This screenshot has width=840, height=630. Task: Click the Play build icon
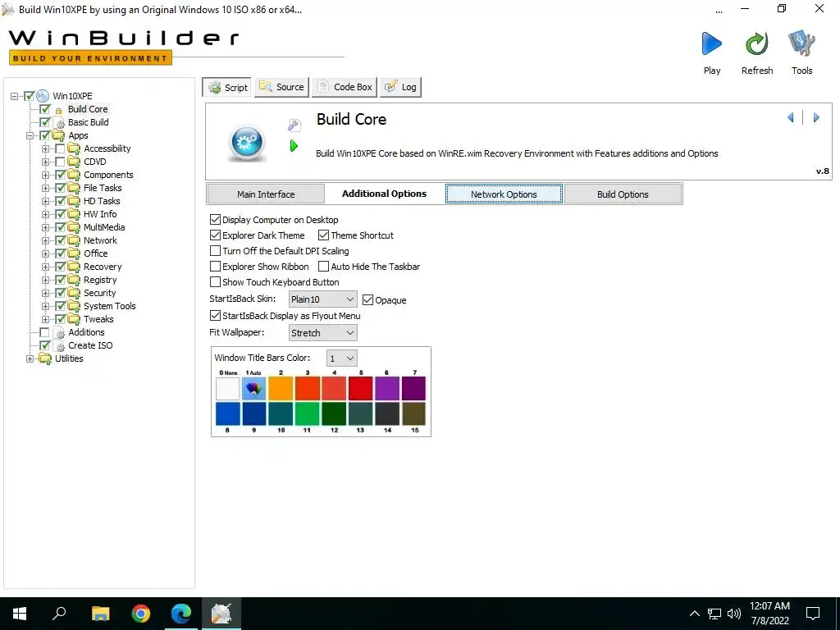[x=711, y=44]
